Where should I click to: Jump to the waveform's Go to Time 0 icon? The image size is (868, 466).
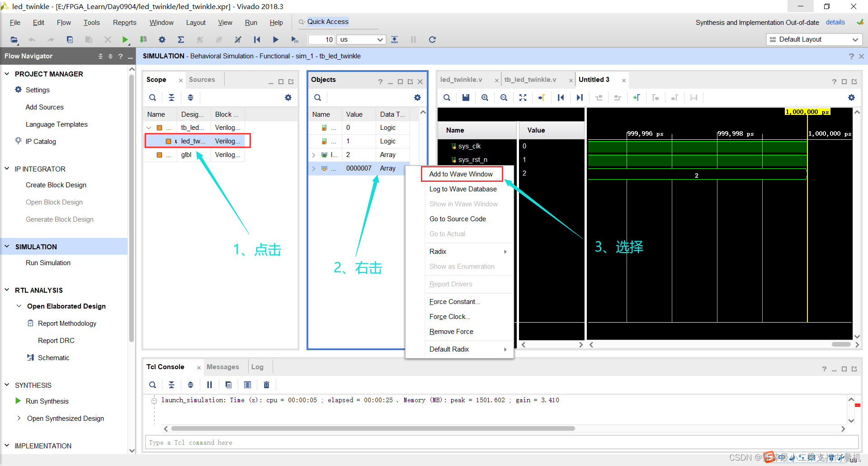tap(561, 98)
